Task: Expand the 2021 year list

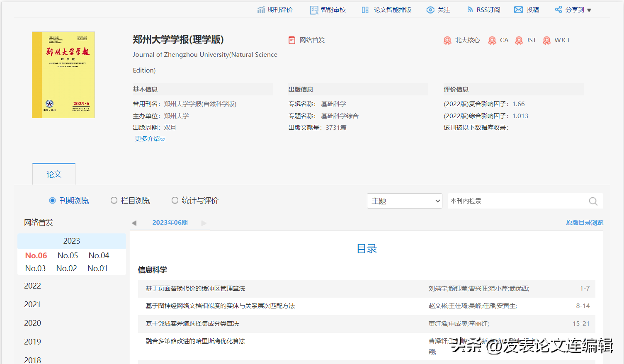Action: (x=32, y=305)
